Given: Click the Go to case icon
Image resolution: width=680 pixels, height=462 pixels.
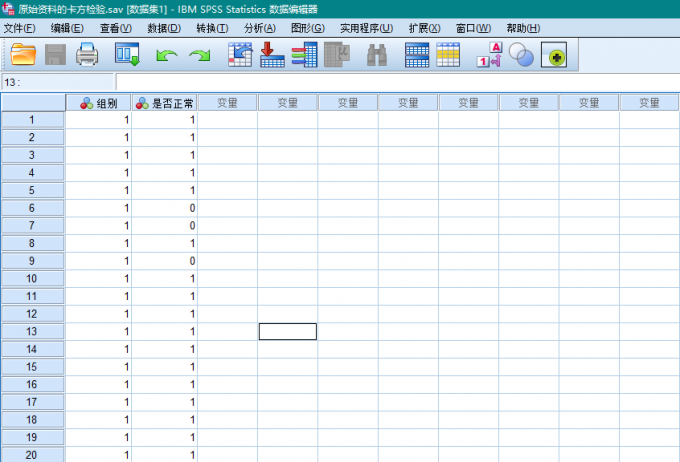Looking at the screenshot, I should point(240,55).
